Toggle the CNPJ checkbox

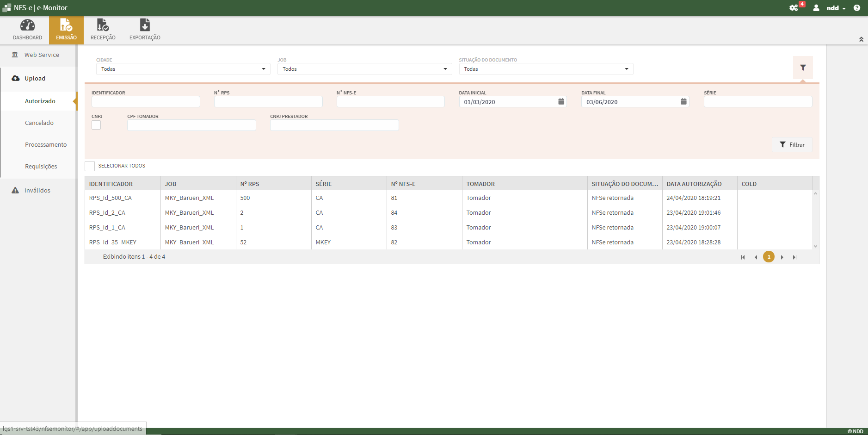coord(96,125)
